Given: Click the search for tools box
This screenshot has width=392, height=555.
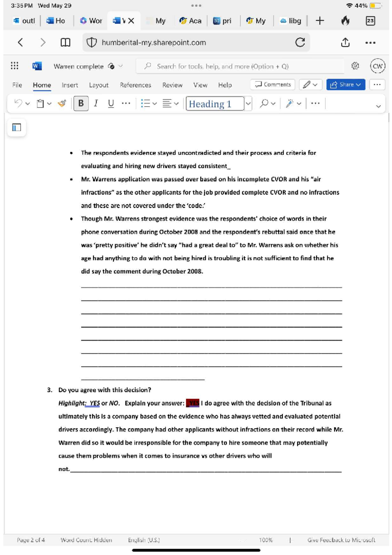Looking at the screenshot, I should [x=240, y=66].
